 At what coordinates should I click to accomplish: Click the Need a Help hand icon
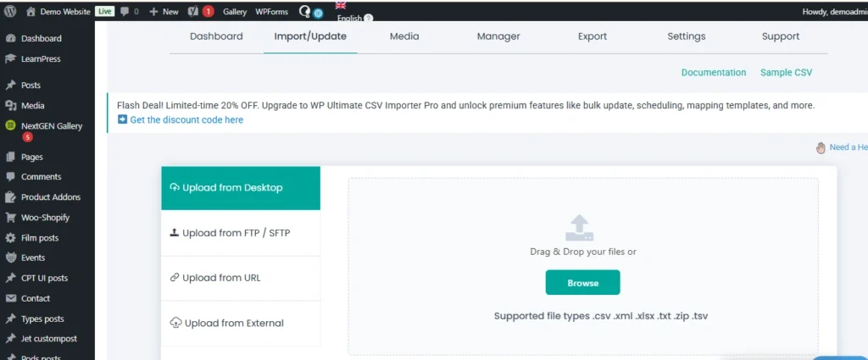(x=821, y=147)
